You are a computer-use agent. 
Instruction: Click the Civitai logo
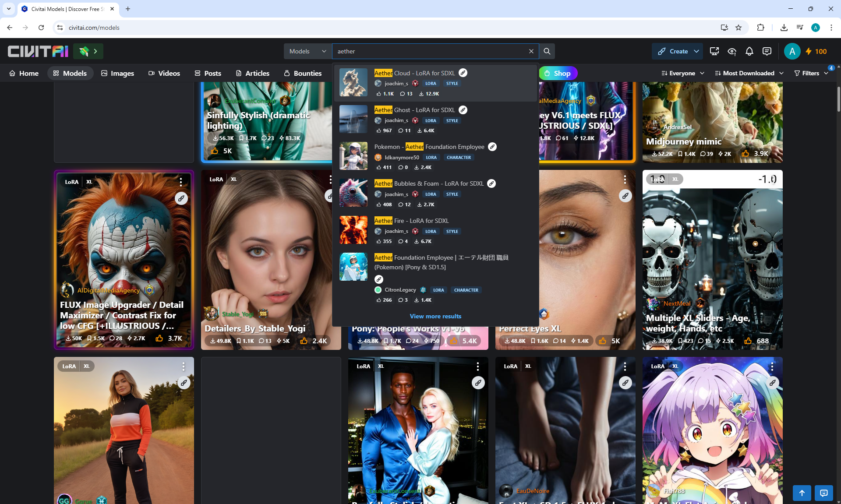(38, 51)
